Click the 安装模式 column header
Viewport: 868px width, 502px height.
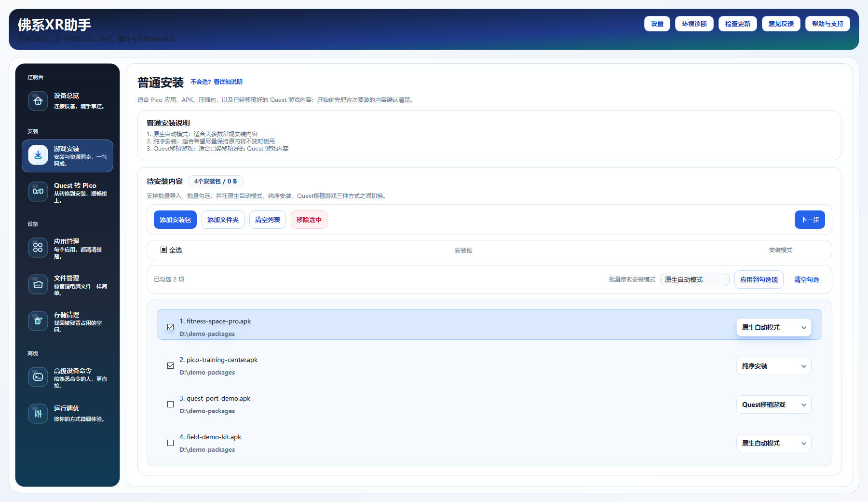(x=781, y=250)
